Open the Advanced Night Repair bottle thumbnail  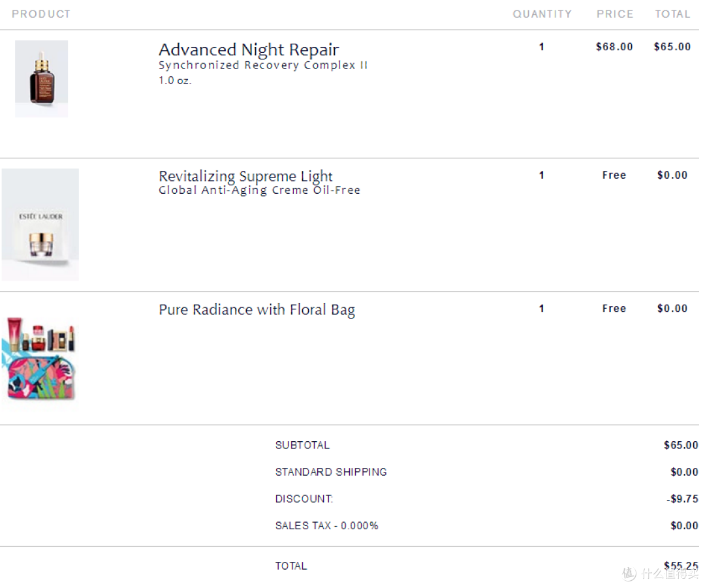click(41, 79)
